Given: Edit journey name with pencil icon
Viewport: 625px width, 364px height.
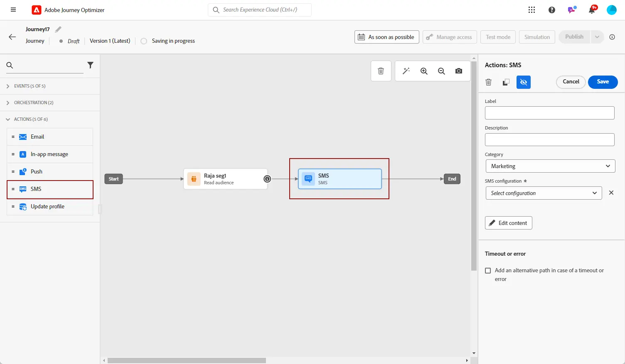Looking at the screenshot, I should [58, 29].
